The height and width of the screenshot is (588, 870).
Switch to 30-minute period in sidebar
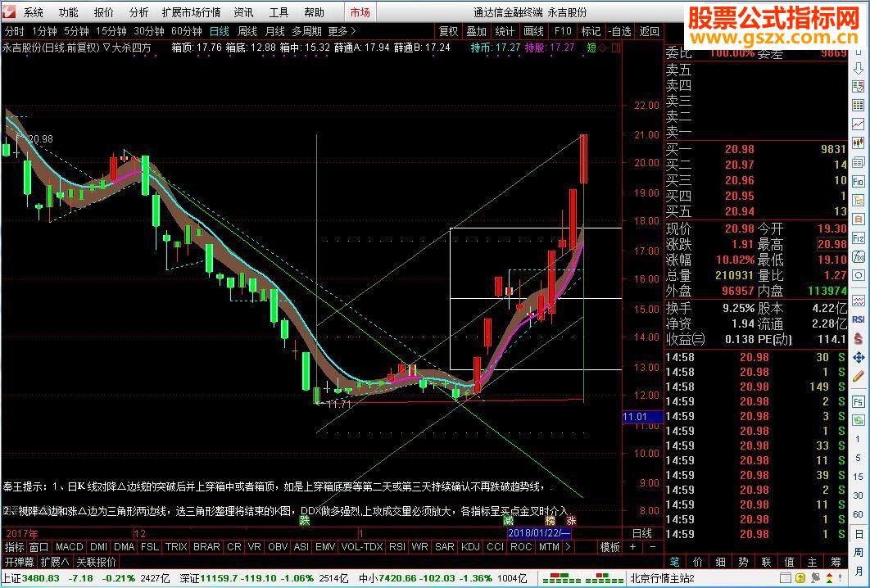pyautogui.click(x=859, y=495)
